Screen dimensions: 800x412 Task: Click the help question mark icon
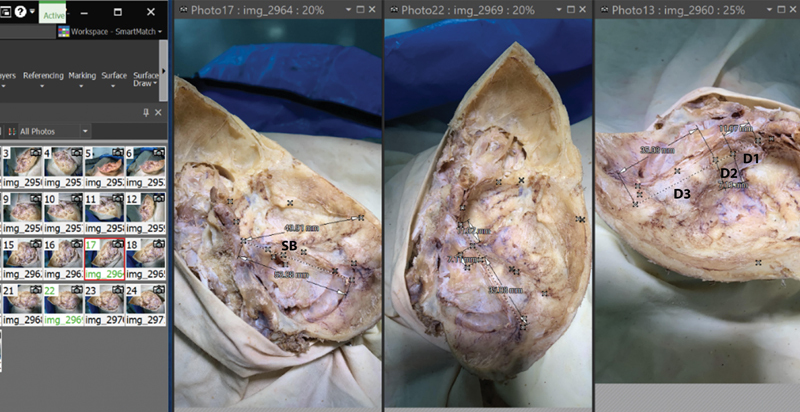[18, 11]
